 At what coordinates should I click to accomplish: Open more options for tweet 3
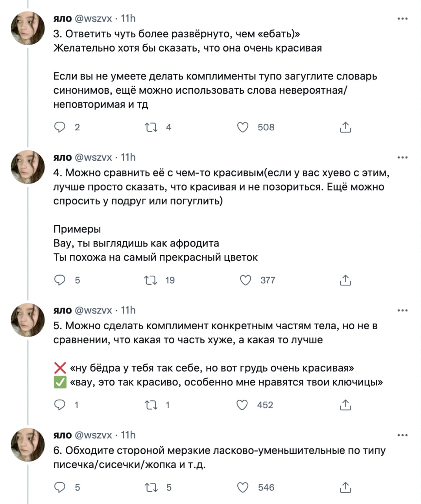pyautogui.click(x=402, y=19)
